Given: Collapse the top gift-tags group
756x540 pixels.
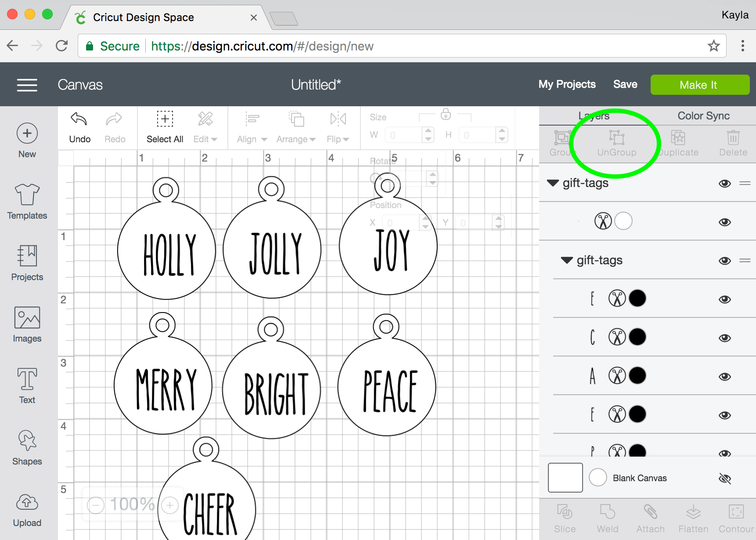Looking at the screenshot, I should [x=553, y=183].
